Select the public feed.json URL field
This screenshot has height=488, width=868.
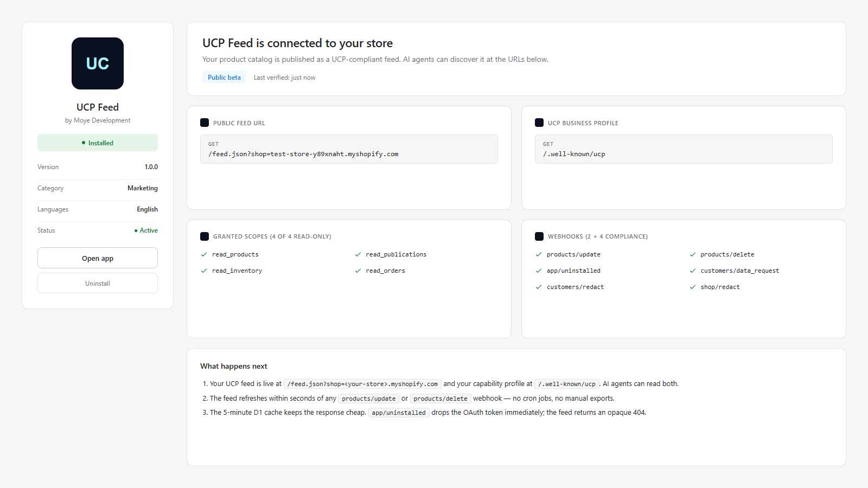tap(349, 149)
